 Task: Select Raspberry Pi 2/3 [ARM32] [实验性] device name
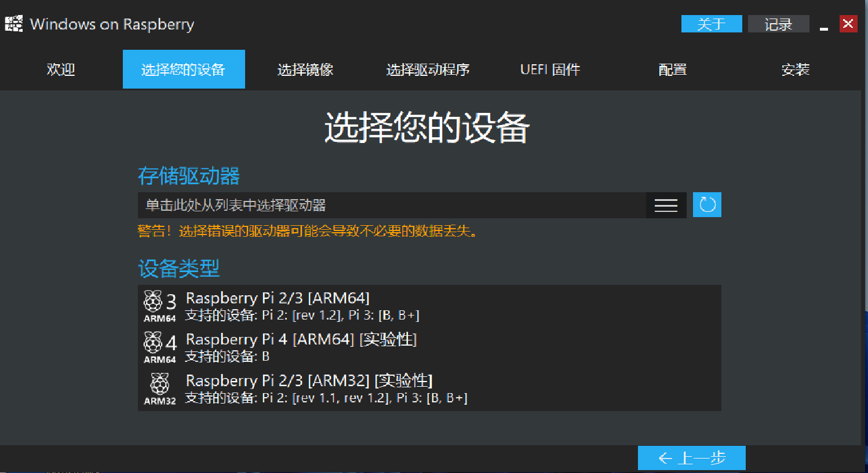coord(309,380)
